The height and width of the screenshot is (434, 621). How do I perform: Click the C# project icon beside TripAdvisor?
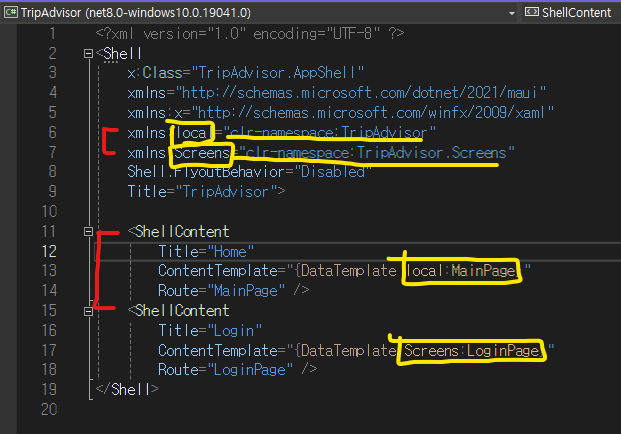click(11, 13)
